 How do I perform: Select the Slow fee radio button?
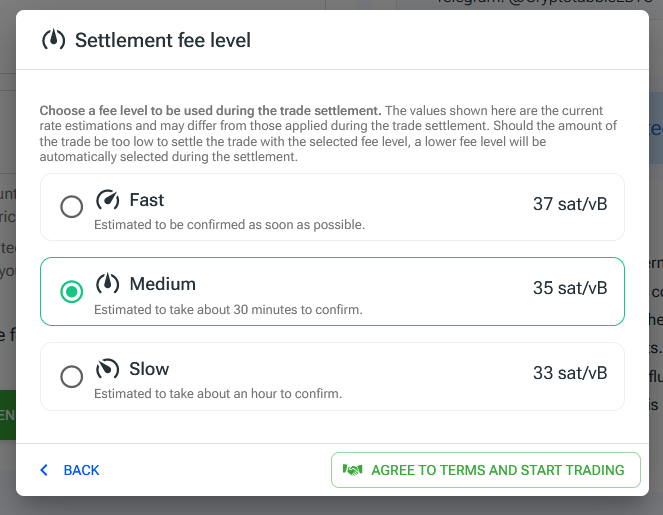tap(71, 376)
